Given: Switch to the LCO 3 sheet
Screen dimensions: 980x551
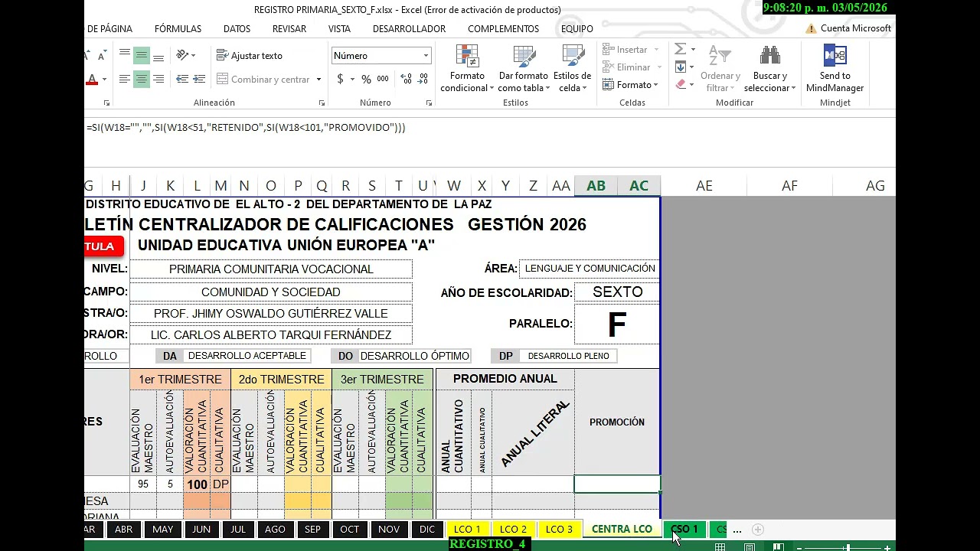Looking at the screenshot, I should tap(559, 529).
